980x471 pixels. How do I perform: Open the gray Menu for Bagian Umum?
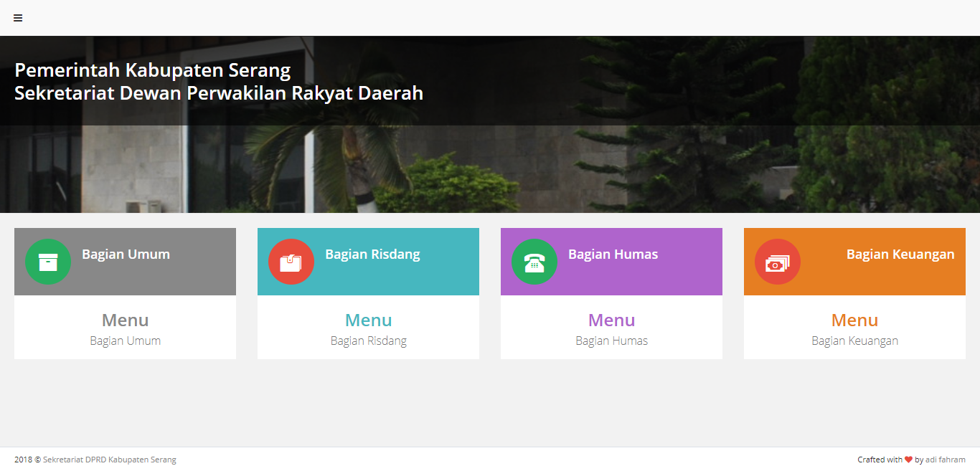[125, 320]
